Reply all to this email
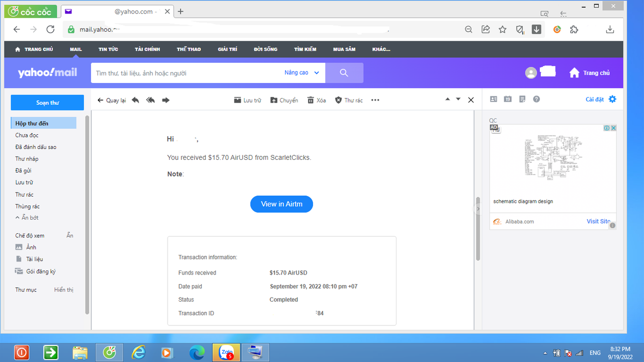The height and width of the screenshot is (362, 644). click(x=150, y=100)
